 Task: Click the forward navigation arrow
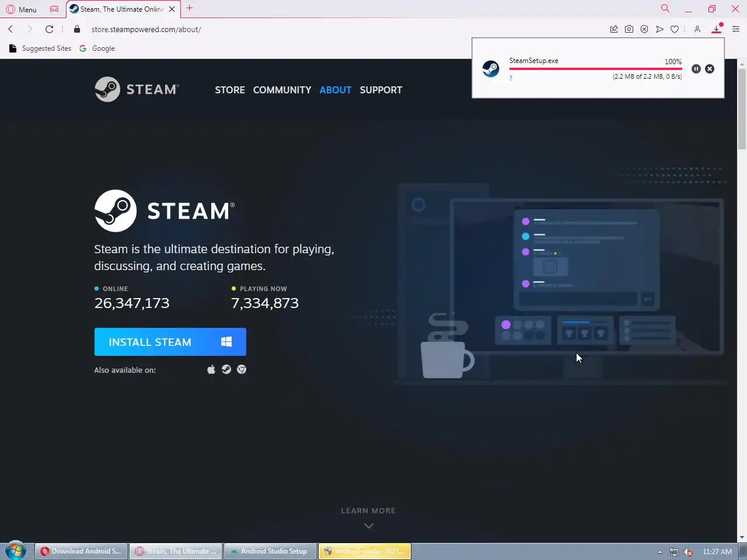(x=30, y=29)
